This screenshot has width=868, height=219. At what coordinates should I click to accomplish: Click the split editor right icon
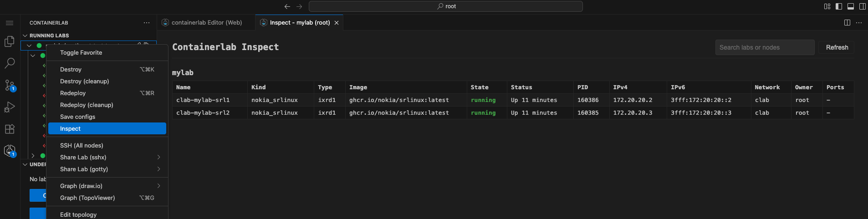click(x=847, y=23)
